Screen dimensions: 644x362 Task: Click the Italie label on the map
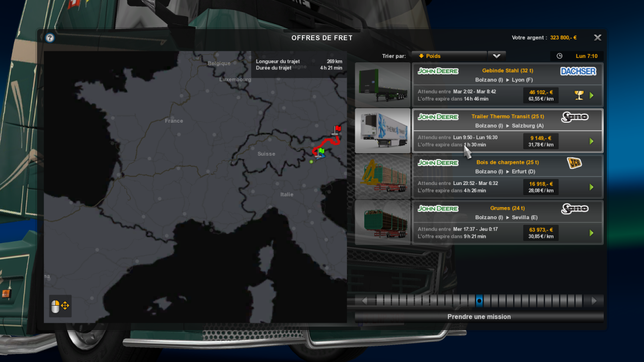point(287,195)
